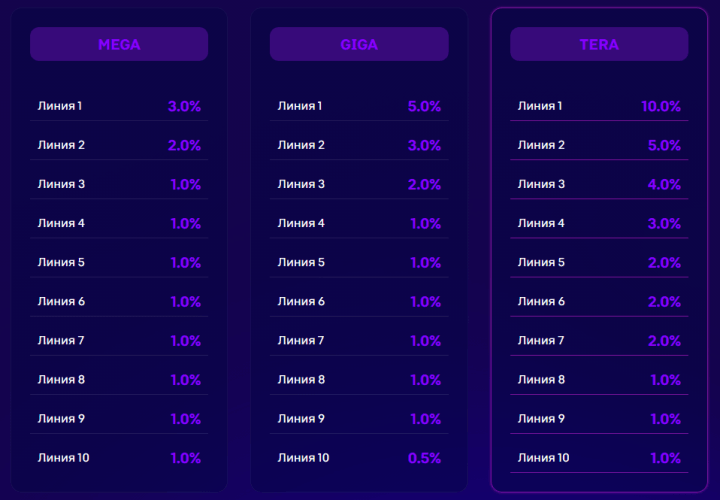Select Линия 1 row in TERA plan
The width and height of the screenshot is (720, 500).
click(x=599, y=106)
